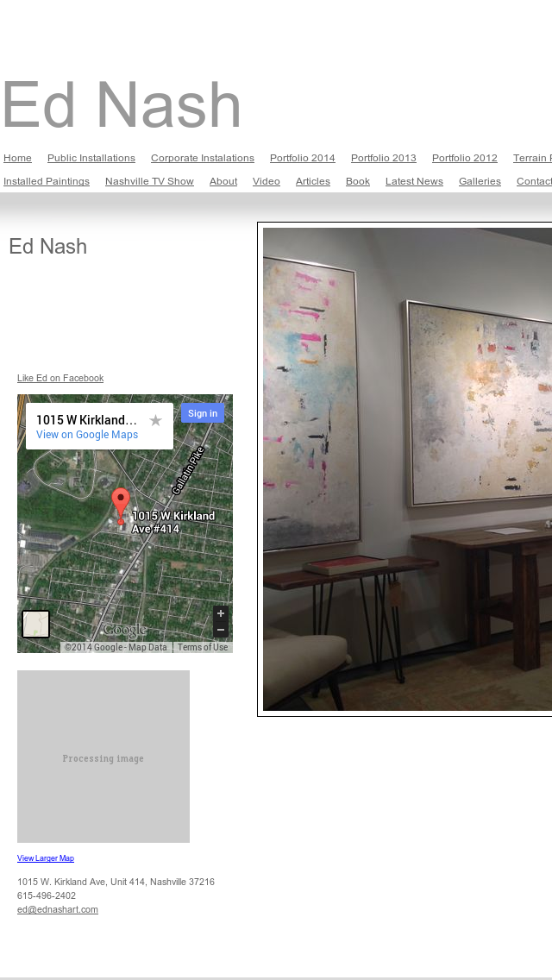The width and height of the screenshot is (552, 980).
Task: Zoom out on the map
Action: (x=221, y=630)
